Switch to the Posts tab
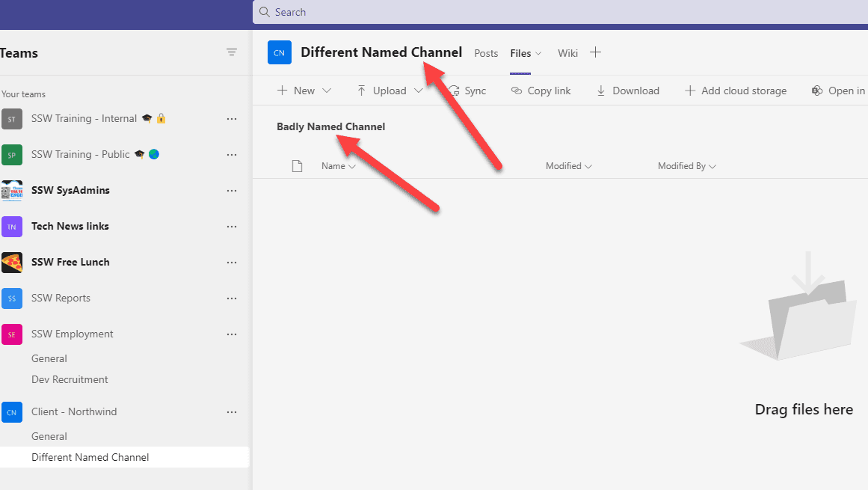Image resolution: width=868 pixels, height=490 pixels. pyautogui.click(x=486, y=53)
